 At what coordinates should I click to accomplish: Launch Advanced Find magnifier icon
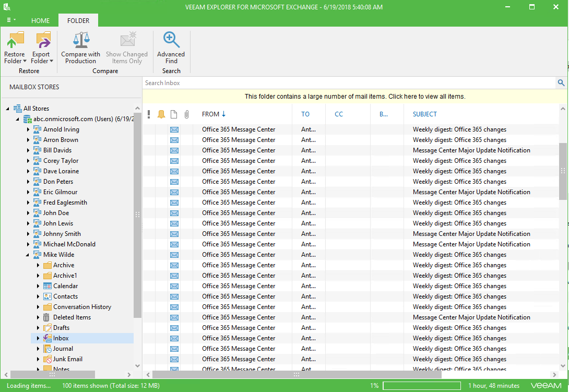click(x=171, y=40)
